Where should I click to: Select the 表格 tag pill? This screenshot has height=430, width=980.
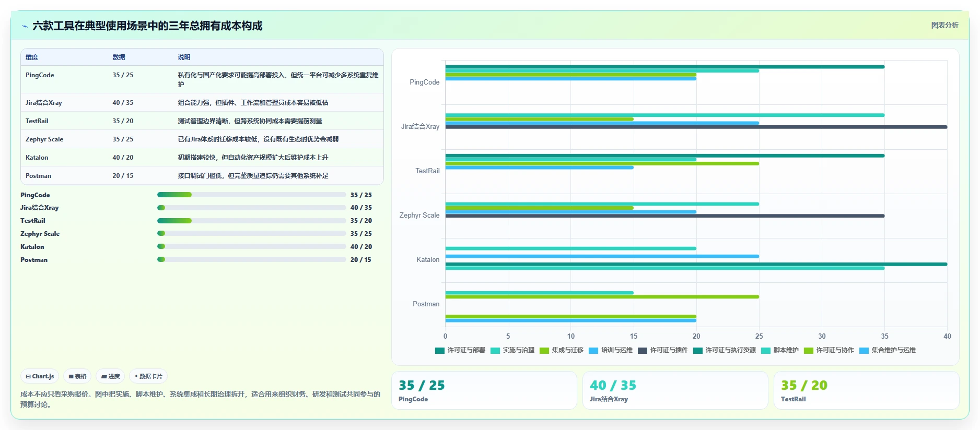coord(77,376)
